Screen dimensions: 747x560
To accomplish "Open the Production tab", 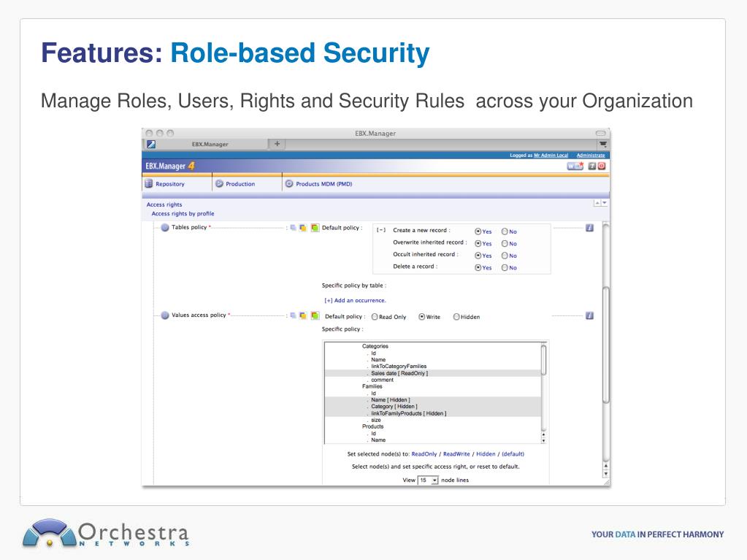I will (247, 184).
